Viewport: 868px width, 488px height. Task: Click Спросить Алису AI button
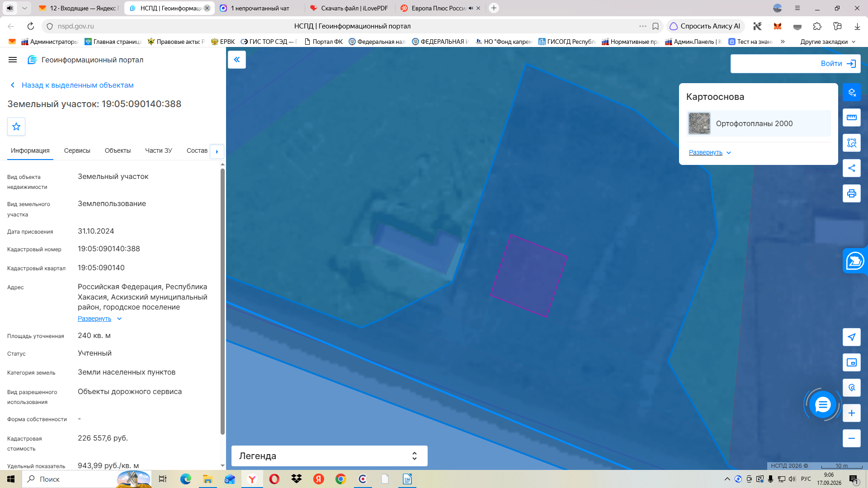705,26
